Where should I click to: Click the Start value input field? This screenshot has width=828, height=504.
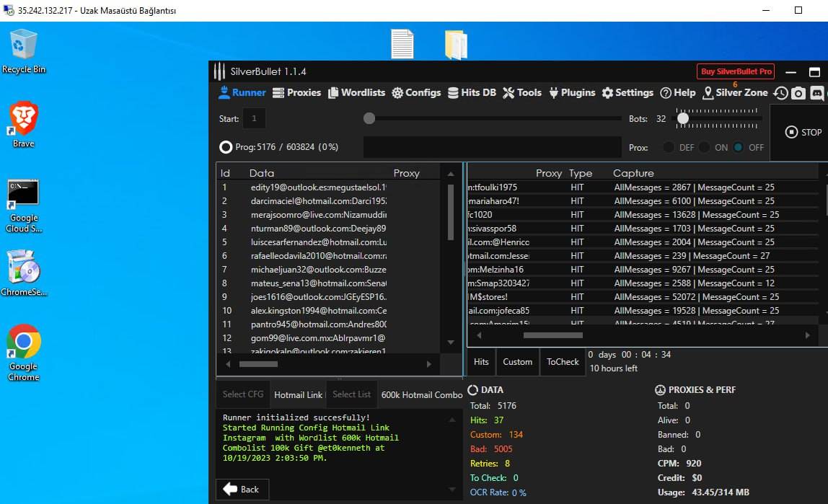[x=254, y=118]
